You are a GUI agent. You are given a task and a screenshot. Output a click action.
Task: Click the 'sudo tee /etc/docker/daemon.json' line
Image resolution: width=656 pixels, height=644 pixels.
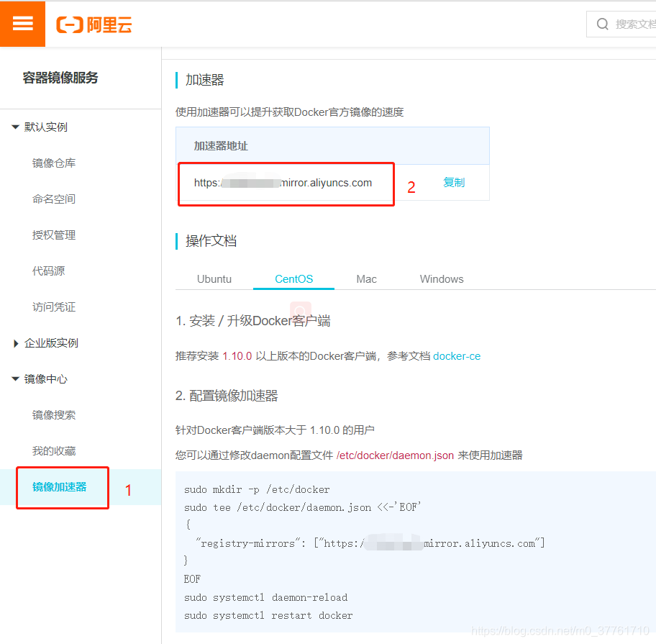[303, 507]
